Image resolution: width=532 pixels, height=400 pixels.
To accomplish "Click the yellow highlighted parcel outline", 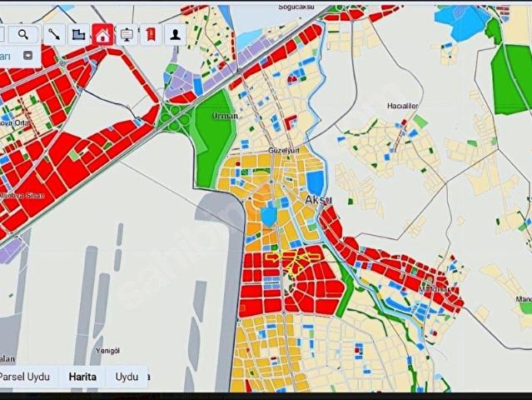I will click(300, 260).
